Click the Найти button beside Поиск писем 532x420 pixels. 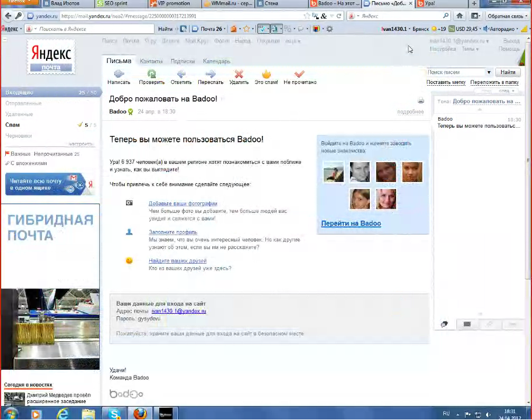508,72
